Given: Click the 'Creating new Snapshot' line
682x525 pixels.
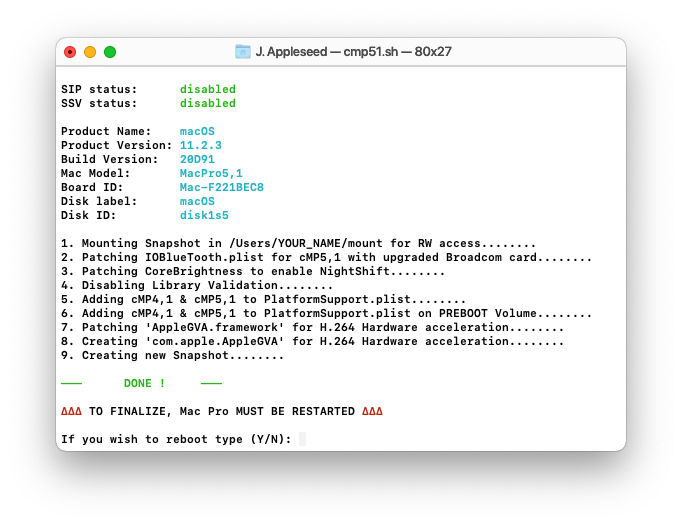Looking at the screenshot, I should click(173, 355).
